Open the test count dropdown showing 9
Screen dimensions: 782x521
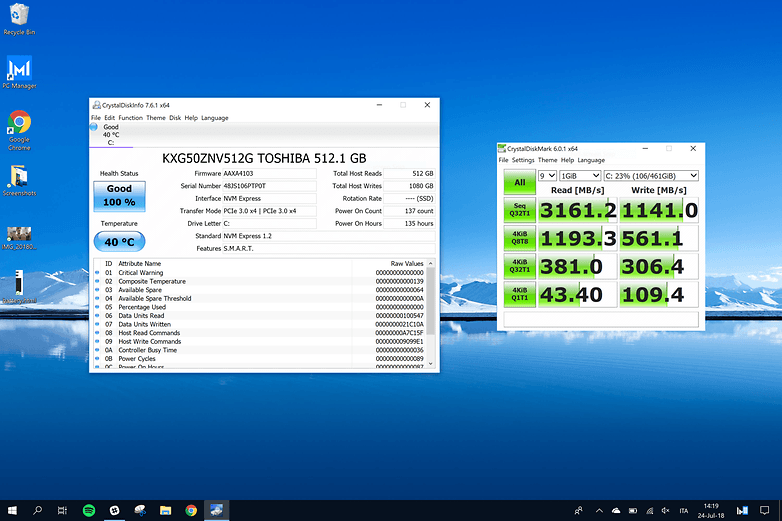pos(547,175)
